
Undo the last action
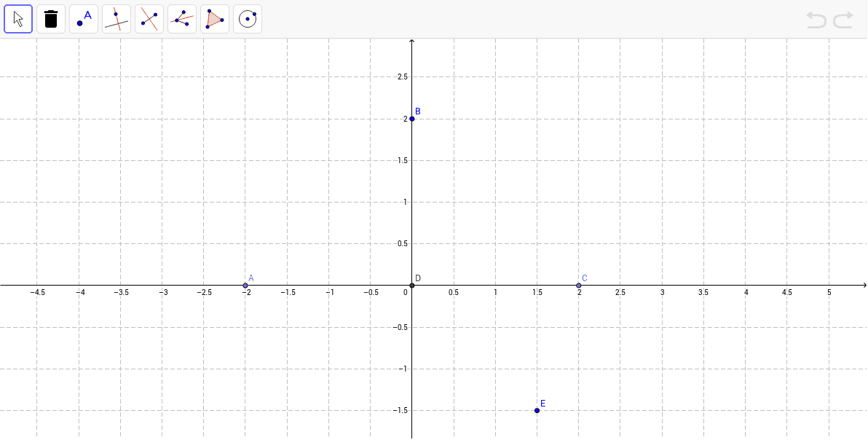816,20
